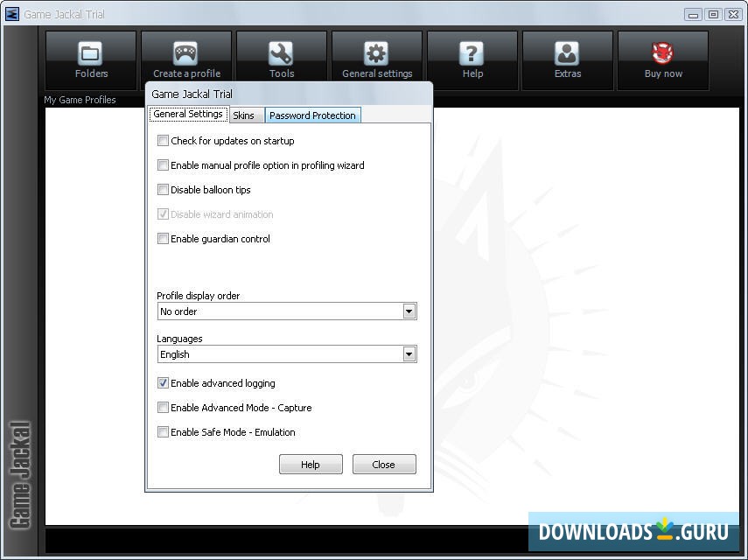Open the Help question mark icon
748x560 pixels.
coord(472,53)
